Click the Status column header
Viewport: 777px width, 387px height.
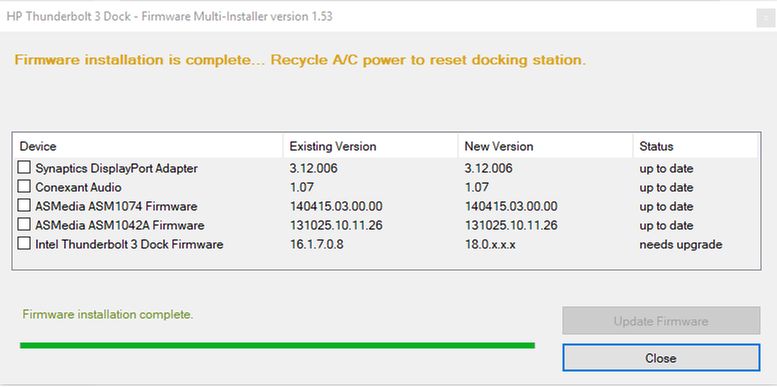(696, 146)
